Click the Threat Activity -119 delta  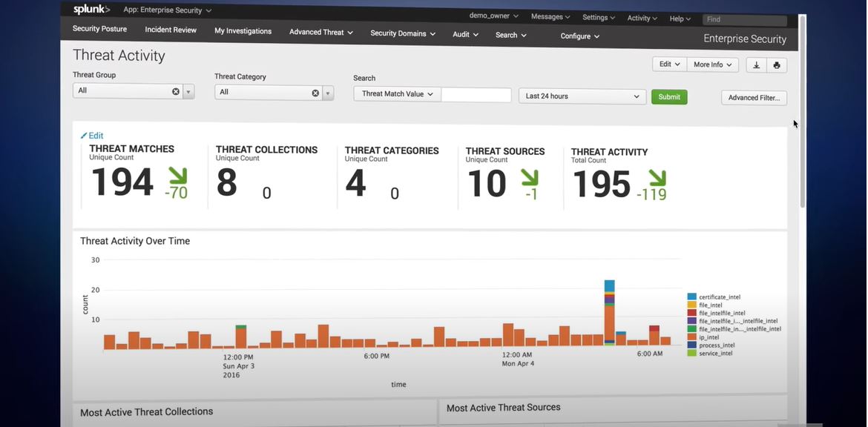(x=651, y=195)
